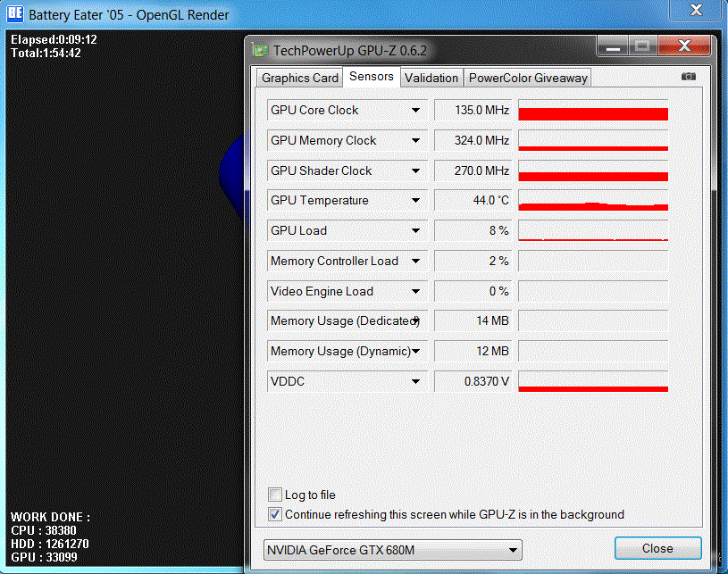Expand the GPU Shader Clock dropdown

[x=415, y=171]
